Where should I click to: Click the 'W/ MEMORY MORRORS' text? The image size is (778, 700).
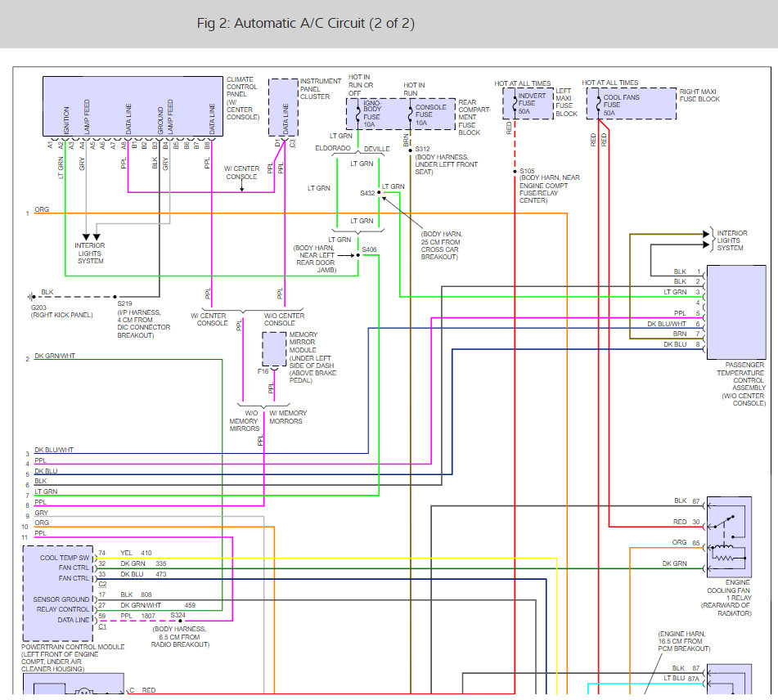point(288,417)
